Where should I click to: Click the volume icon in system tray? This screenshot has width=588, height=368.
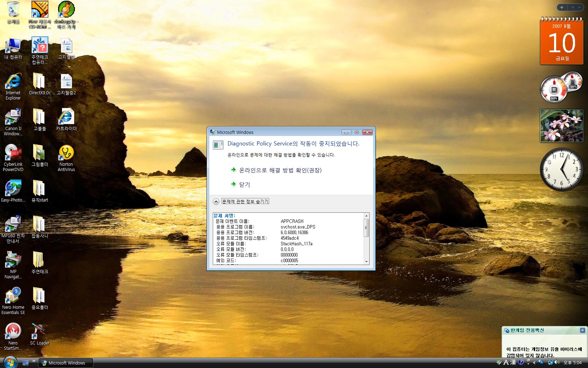557,362
